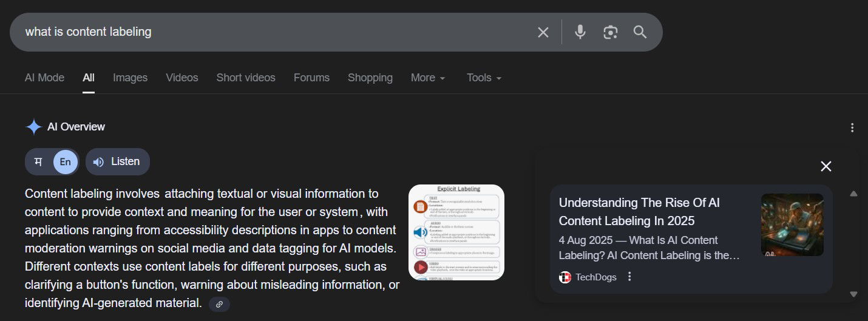The height and width of the screenshot is (321, 868).
Task: Select the All results tab
Action: (89, 78)
